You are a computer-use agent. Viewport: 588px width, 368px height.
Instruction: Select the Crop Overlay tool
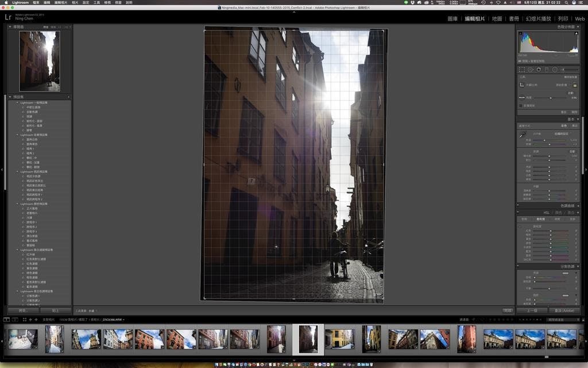coord(521,70)
